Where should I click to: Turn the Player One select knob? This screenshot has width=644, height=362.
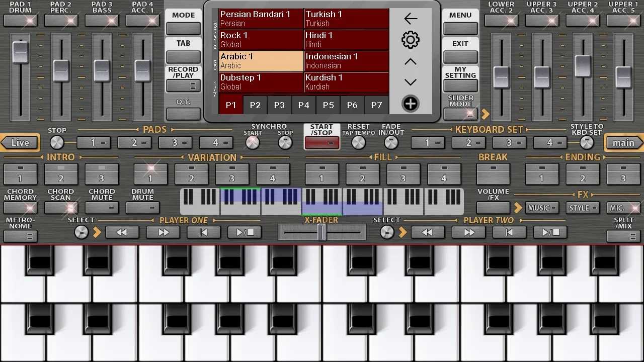click(81, 232)
